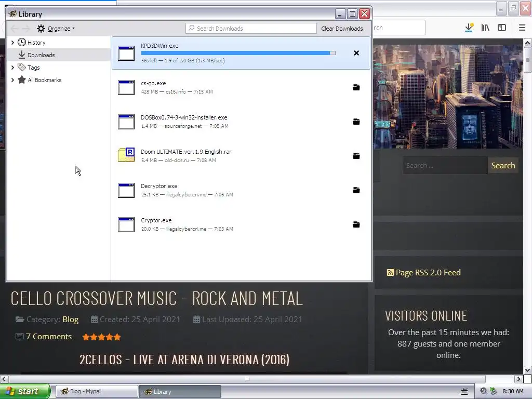Click the Tags icon in sidebar
532x399 pixels.
[22, 67]
